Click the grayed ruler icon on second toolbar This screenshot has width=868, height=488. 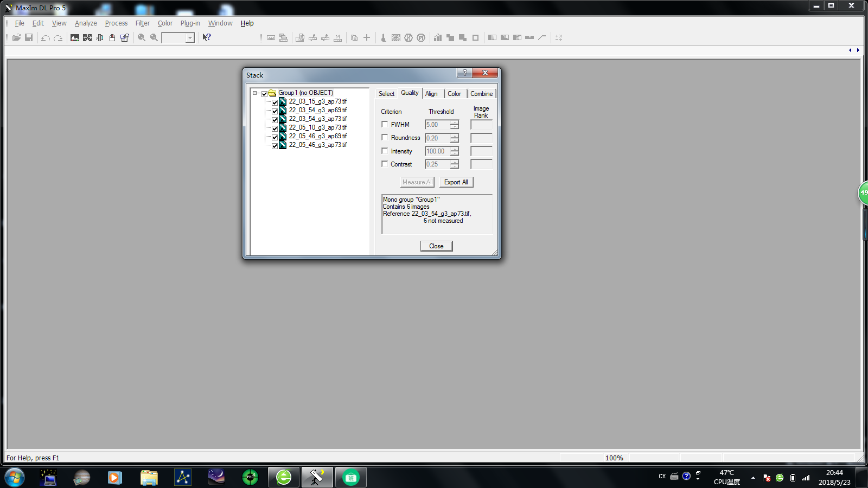[271, 37]
